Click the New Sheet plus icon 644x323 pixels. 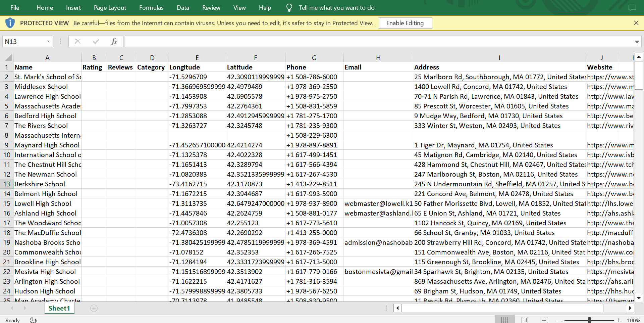click(x=94, y=308)
